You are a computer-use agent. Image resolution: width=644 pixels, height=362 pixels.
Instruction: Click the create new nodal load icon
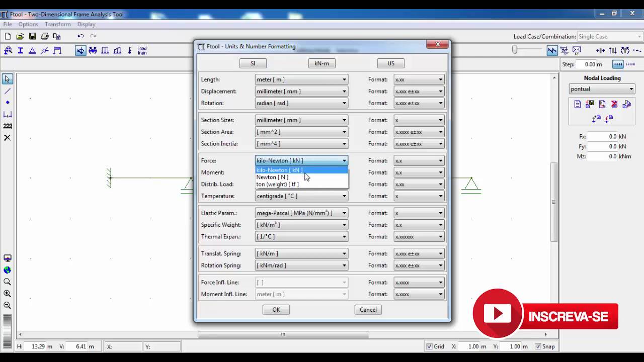pyautogui.click(x=578, y=104)
